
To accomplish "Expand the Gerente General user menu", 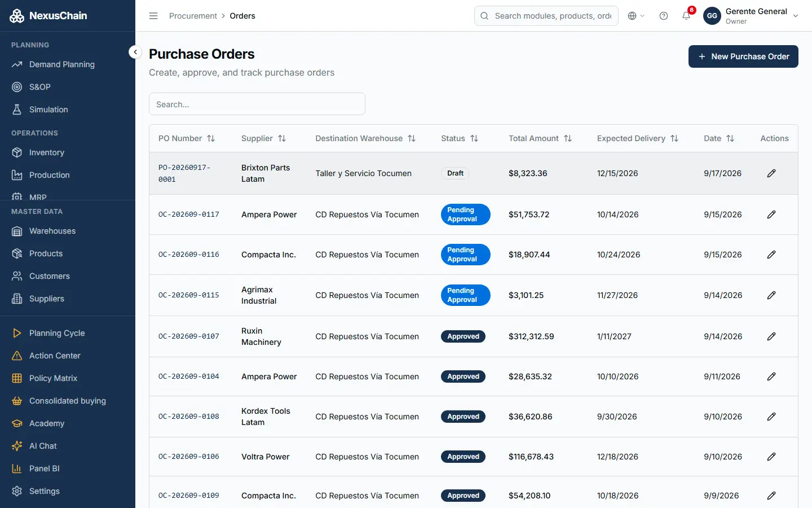I will pyautogui.click(x=752, y=16).
